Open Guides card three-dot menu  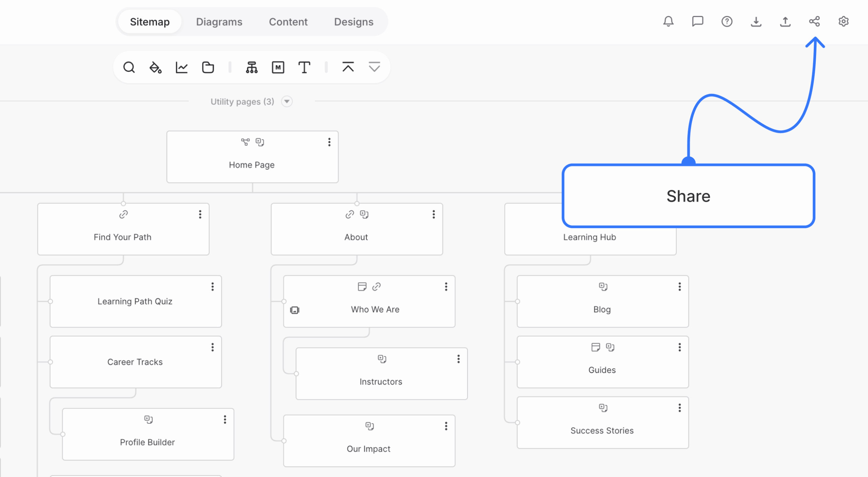coord(680,347)
